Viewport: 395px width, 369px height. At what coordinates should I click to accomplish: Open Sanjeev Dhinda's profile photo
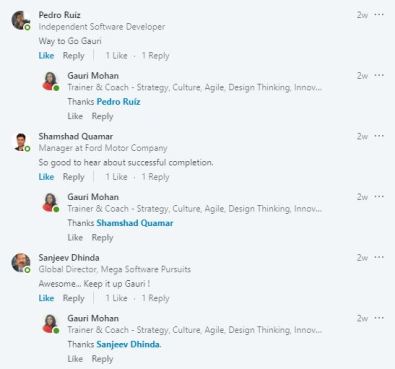click(21, 263)
